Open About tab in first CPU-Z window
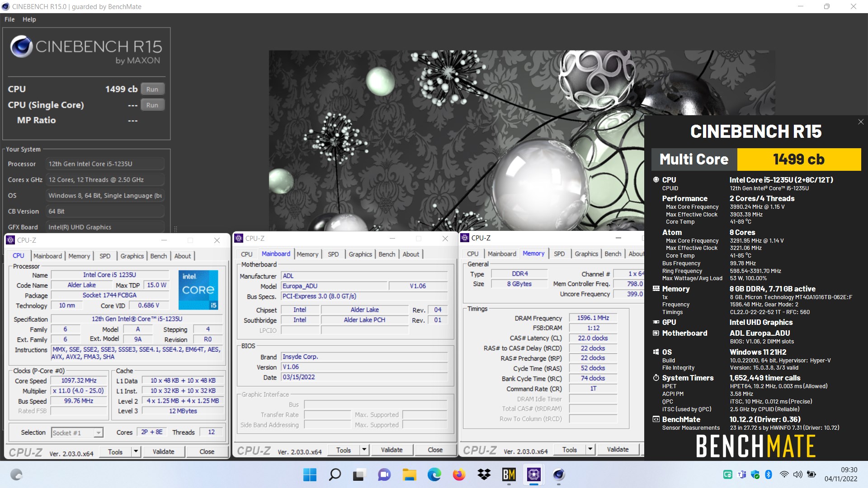 (183, 256)
